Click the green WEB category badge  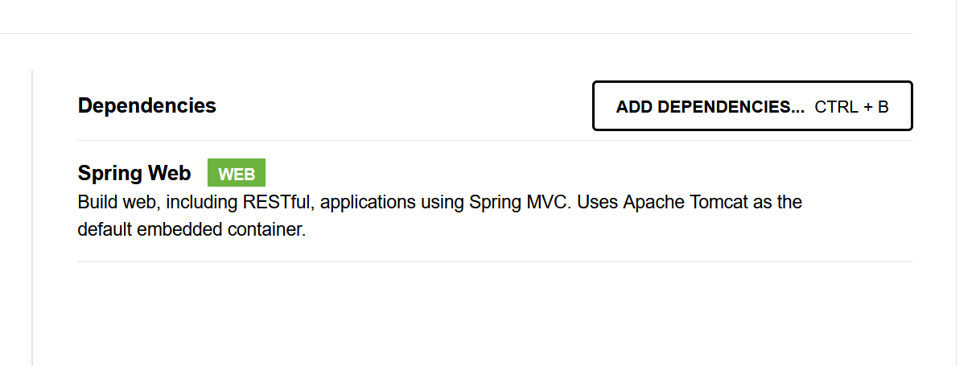[x=237, y=174]
